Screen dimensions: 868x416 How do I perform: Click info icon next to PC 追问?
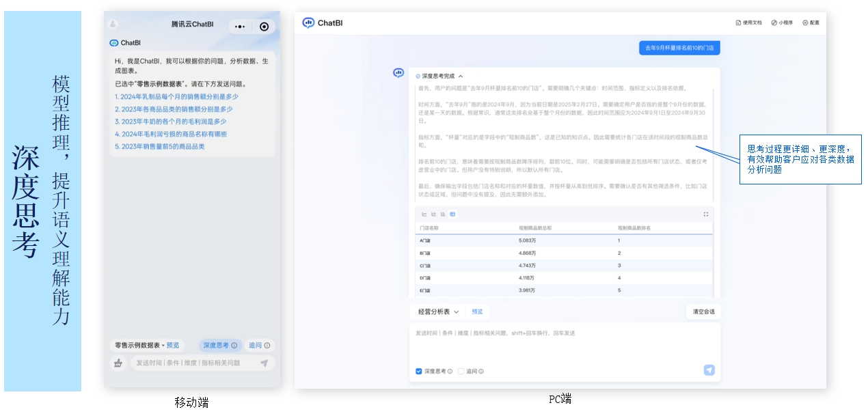pyautogui.click(x=481, y=372)
